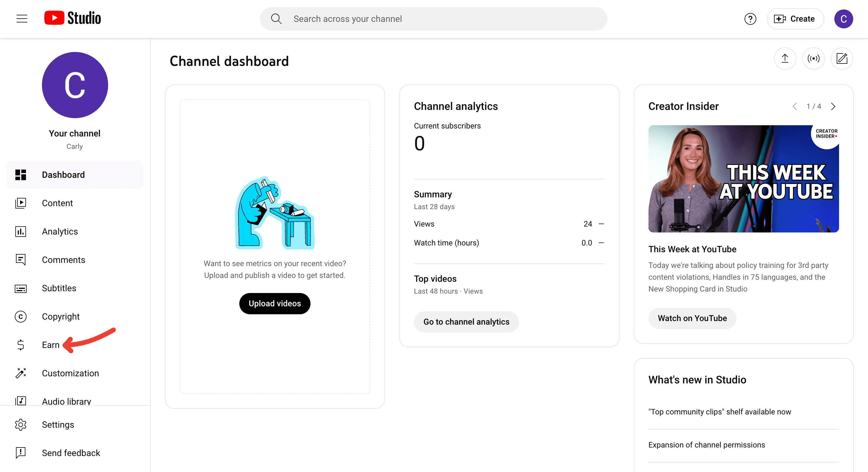868x472 pixels.
Task: Click Watch on YouTube button
Action: click(692, 318)
